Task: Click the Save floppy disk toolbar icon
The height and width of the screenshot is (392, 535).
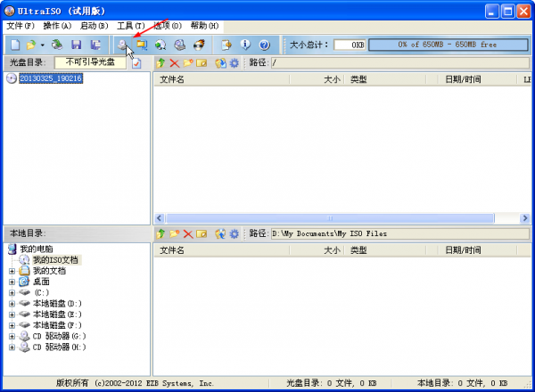Action: click(76, 44)
